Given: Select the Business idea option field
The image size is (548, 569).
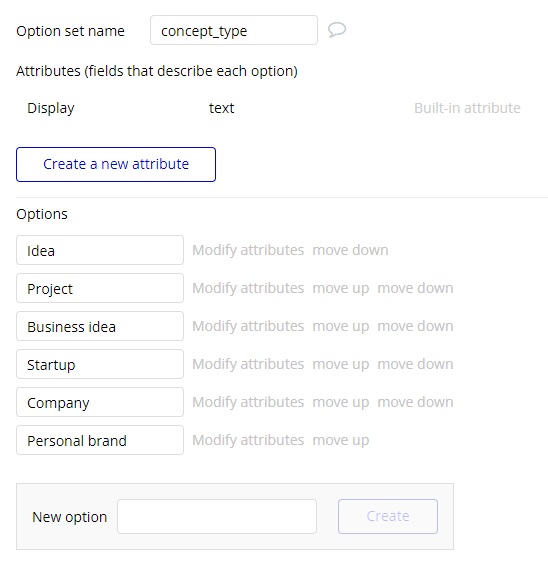Looking at the screenshot, I should 100,326.
